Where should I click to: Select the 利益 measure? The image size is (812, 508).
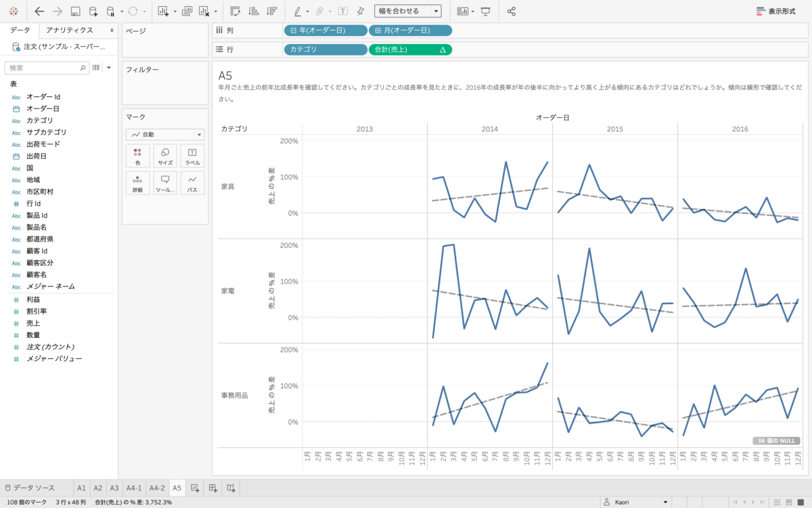(x=32, y=299)
